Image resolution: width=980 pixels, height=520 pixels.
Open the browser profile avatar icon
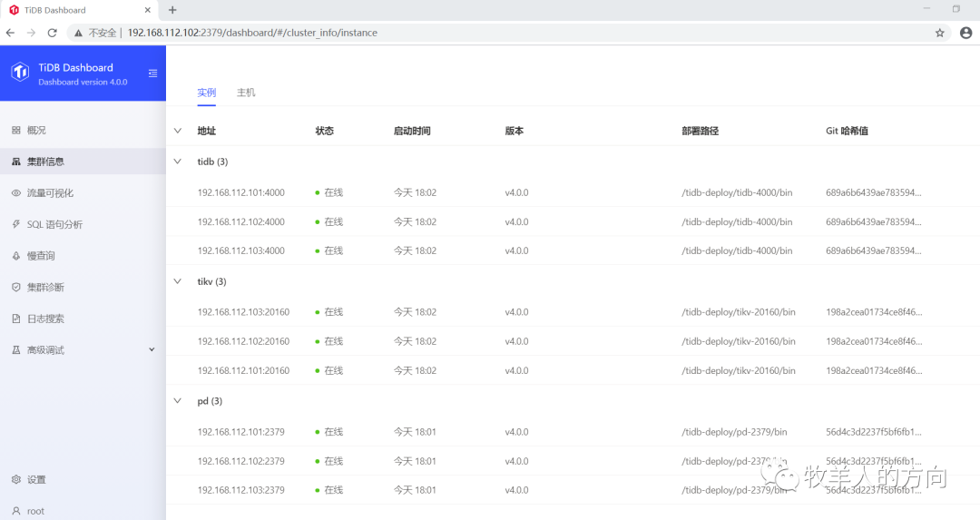(x=965, y=33)
